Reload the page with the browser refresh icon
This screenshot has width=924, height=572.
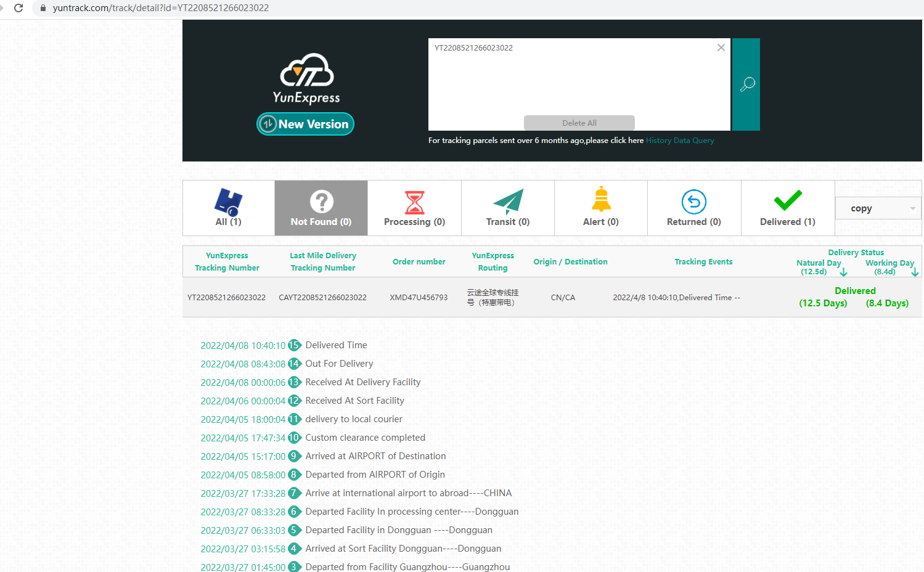[18, 8]
